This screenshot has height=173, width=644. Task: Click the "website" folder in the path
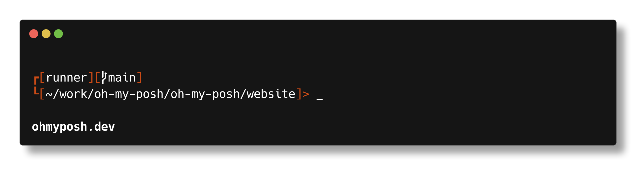click(271, 94)
